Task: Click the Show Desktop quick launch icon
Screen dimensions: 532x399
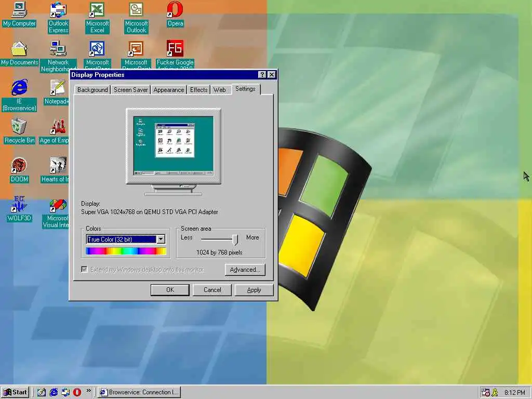Action: [42, 392]
